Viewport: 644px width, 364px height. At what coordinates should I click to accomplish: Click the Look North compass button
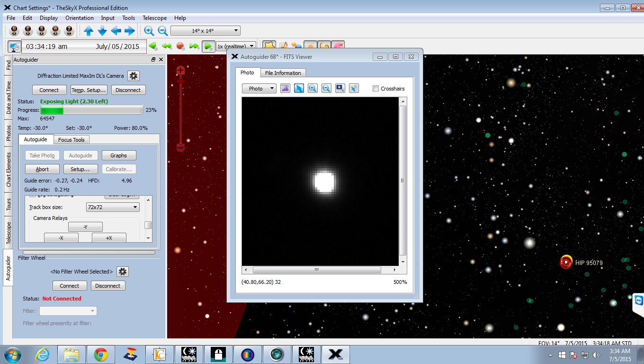(x=14, y=31)
